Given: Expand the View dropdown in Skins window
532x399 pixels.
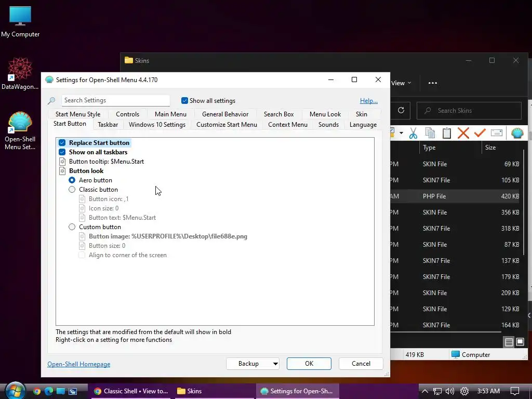Looking at the screenshot, I should (401, 83).
